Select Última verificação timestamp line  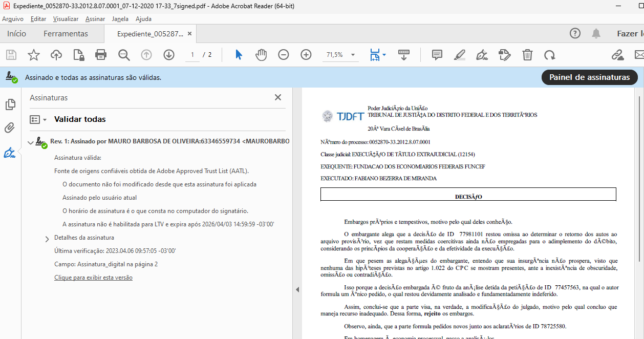click(115, 251)
